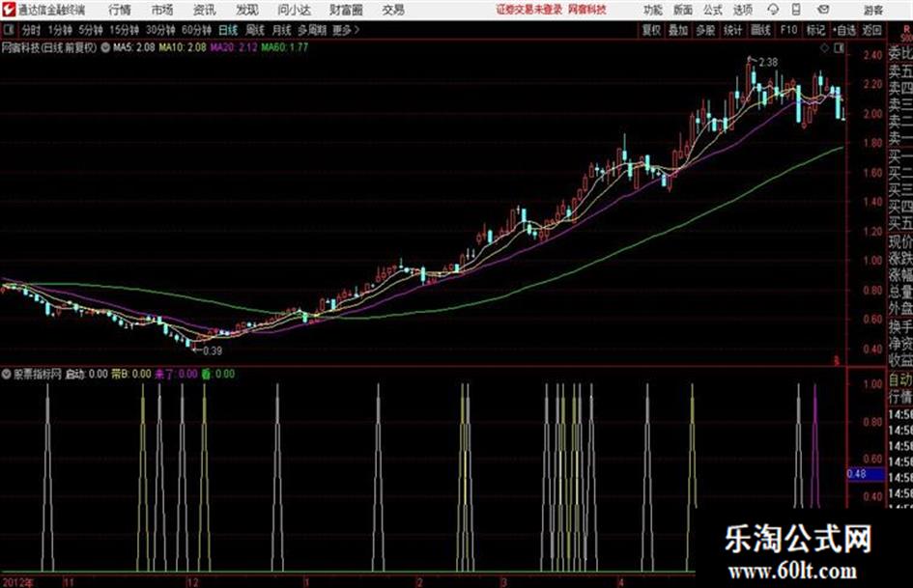Toggle the right panel icon beside the diamond

(839, 49)
